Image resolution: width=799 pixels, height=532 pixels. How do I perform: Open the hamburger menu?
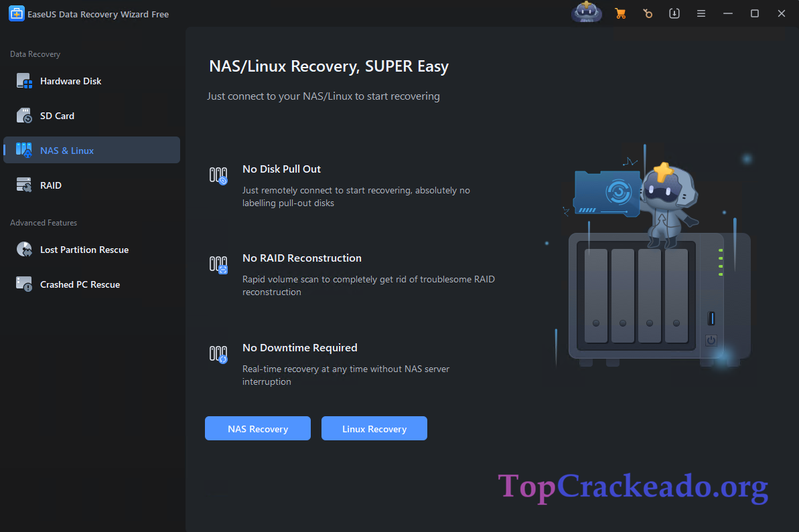coord(701,13)
